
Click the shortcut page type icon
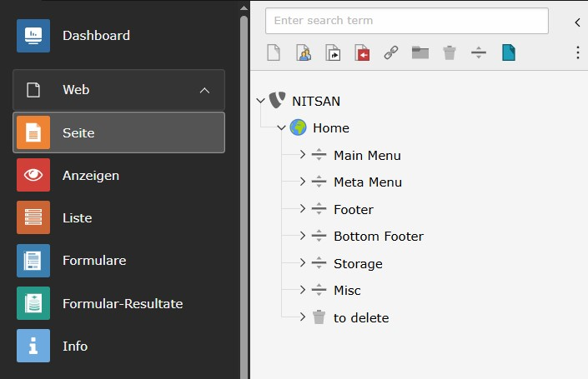[333, 53]
